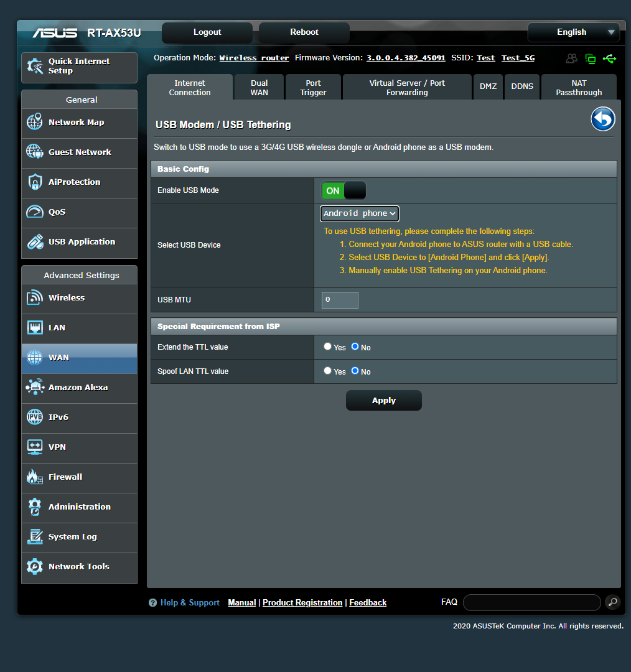Select Yes for Spoof LAN TTL value

click(x=327, y=371)
